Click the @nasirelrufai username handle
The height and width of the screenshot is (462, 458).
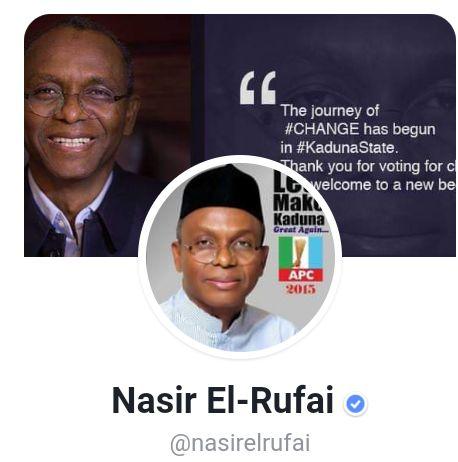pyautogui.click(x=240, y=443)
